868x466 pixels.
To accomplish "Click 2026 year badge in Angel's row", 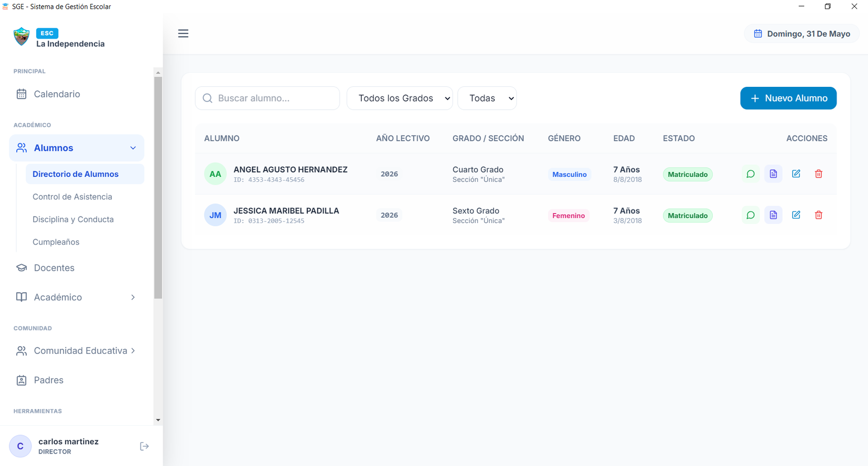I will tap(390, 174).
